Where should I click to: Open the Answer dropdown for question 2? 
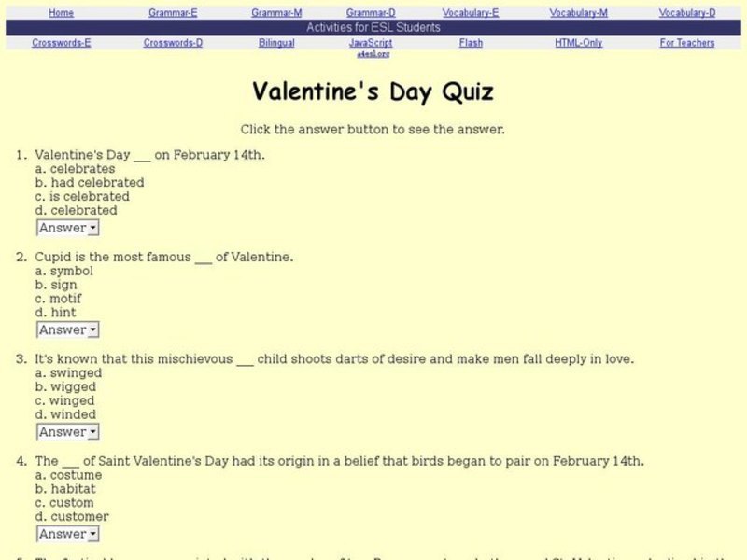pyautogui.click(x=65, y=329)
